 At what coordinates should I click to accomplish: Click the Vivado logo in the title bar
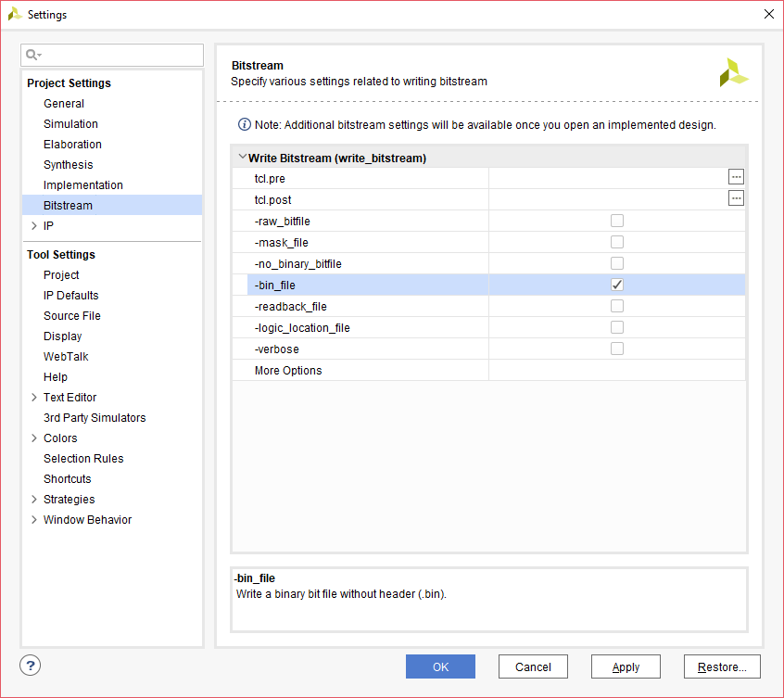(15, 15)
